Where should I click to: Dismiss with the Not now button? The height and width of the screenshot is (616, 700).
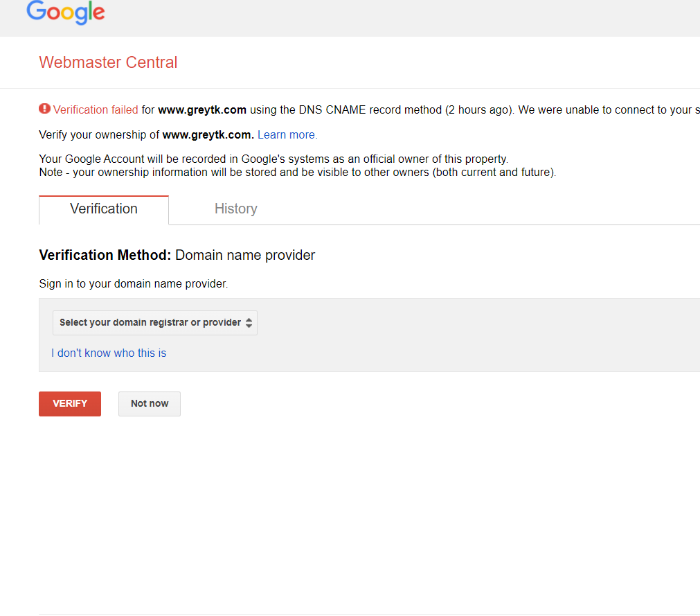[150, 404]
